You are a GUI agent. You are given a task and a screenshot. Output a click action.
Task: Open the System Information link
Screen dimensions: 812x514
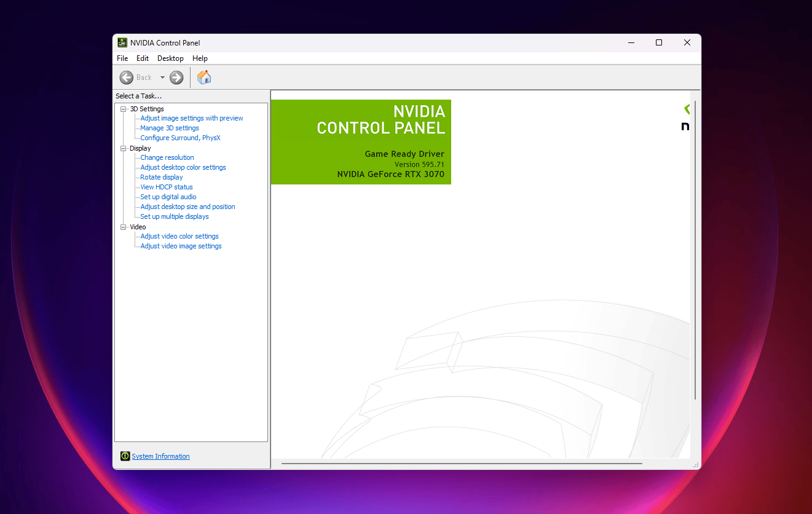coord(160,456)
